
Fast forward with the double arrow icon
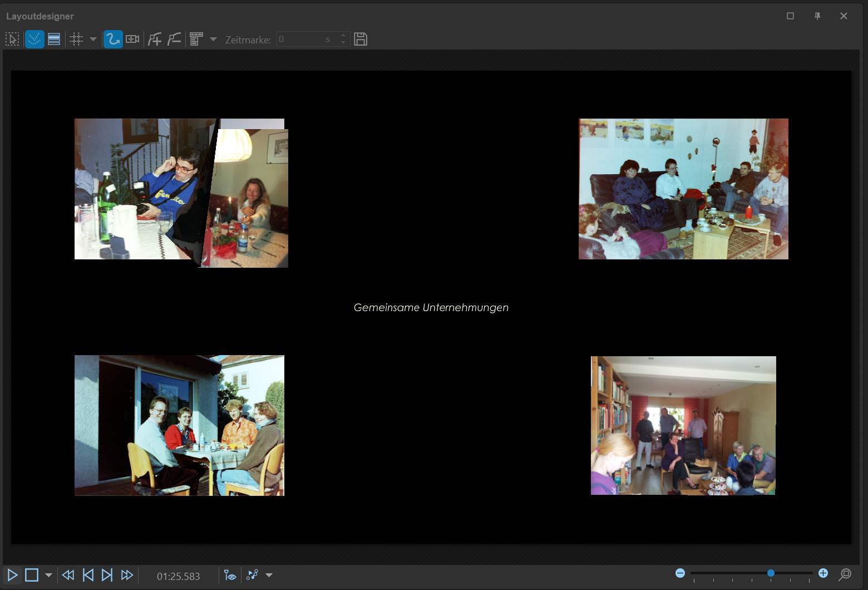[x=127, y=575]
